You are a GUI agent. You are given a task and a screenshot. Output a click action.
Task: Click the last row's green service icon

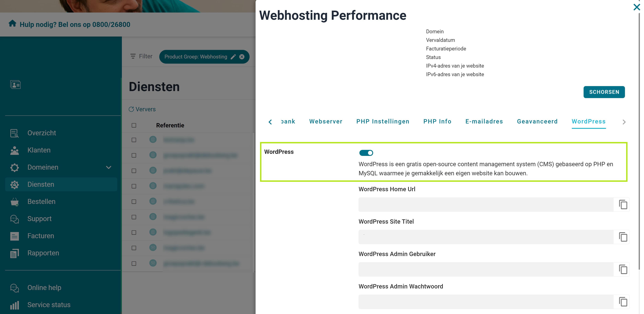(153, 263)
